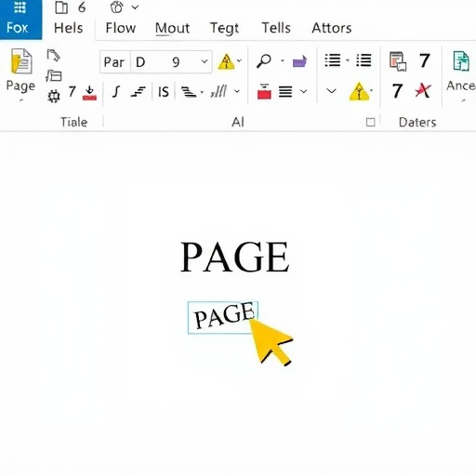
Task: Click the green Ance document icon
Action: 461,61
